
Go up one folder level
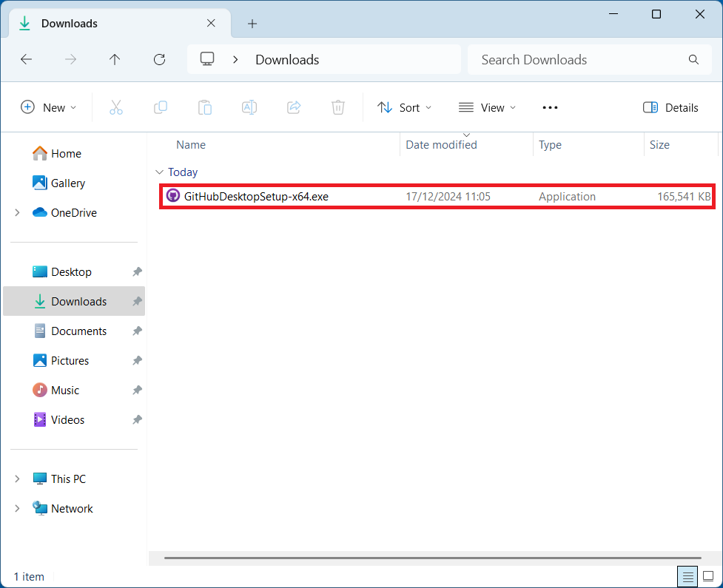pos(115,60)
